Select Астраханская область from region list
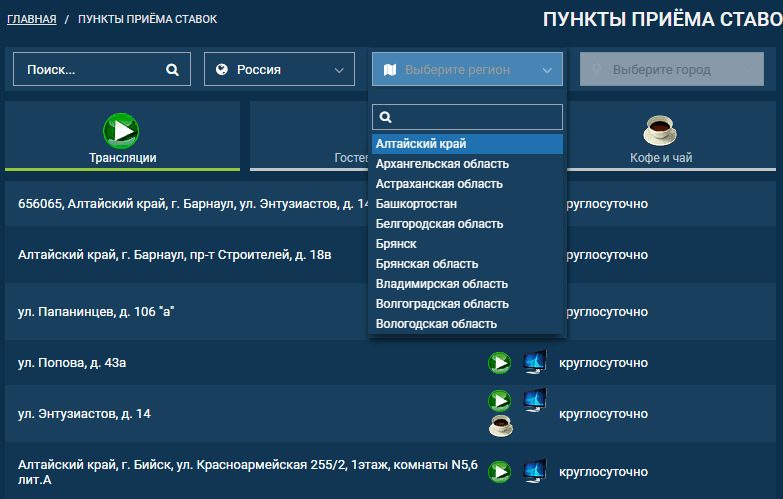This screenshot has width=783, height=499. pyautogui.click(x=467, y=184)
